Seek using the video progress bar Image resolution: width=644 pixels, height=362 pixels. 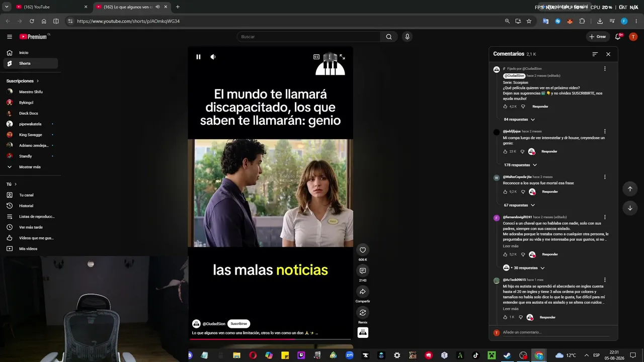(270, 339)
